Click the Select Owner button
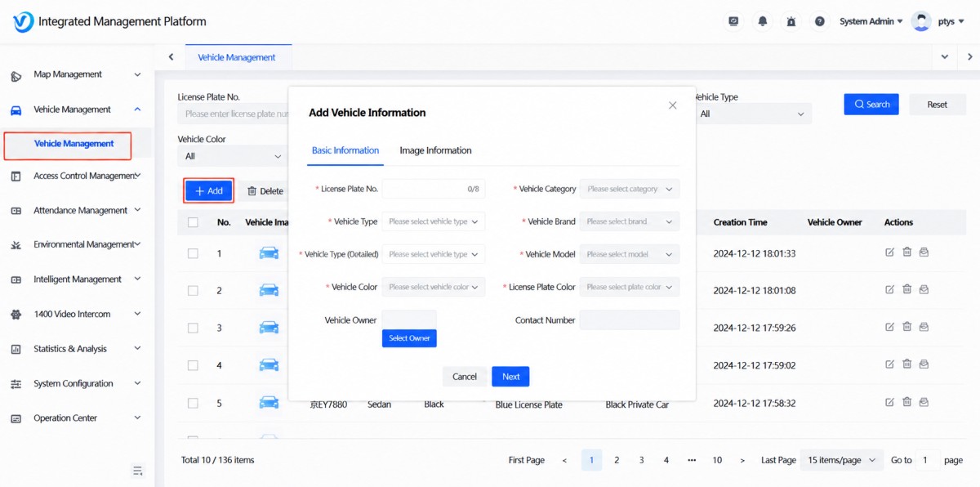 point(409,338)
